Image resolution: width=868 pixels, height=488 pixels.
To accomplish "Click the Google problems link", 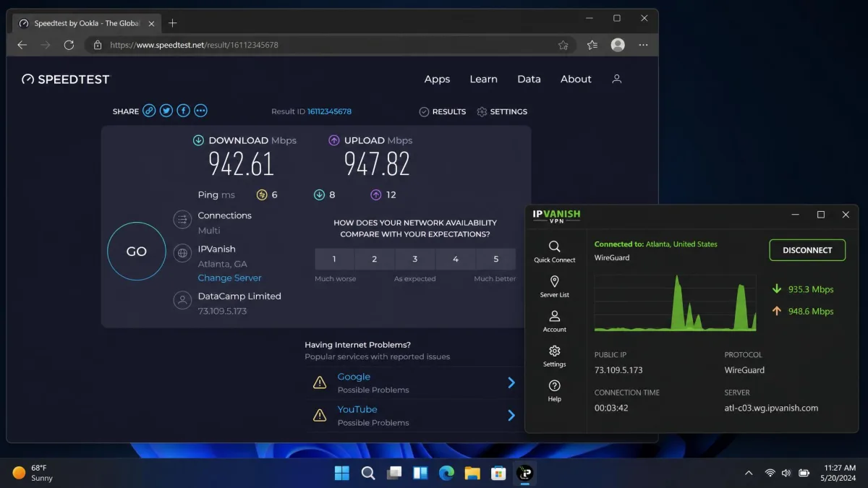I will [354, 377].
